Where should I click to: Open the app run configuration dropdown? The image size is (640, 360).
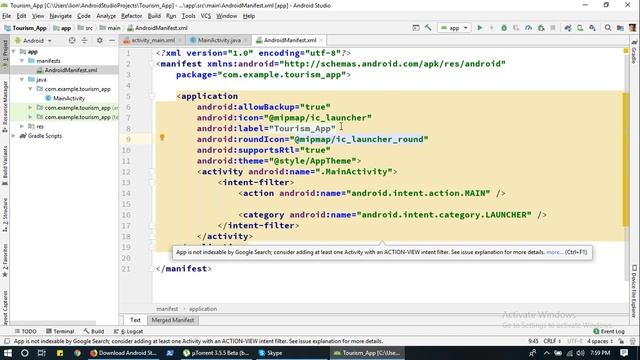[454, 28]
